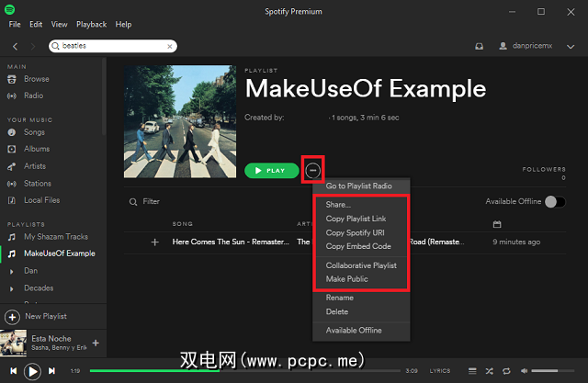Open the danpricemx account dropdown
This screenshot has width=588, height=383.
click(x=535, y=46)
